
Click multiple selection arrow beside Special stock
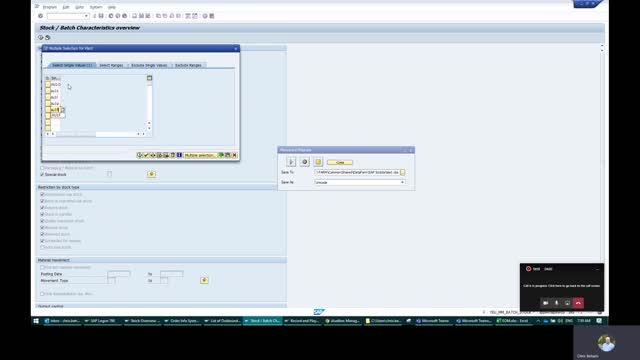(x=151, y=174)
